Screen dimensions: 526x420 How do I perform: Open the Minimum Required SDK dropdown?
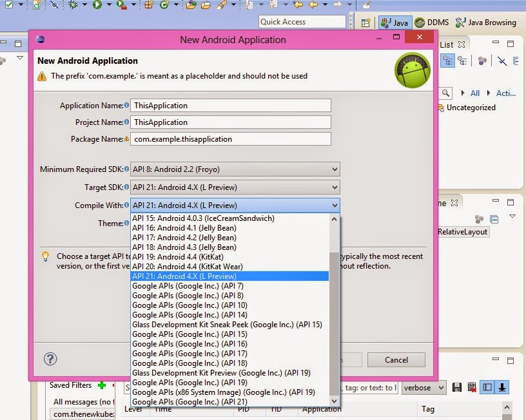[x=235, y=169]
